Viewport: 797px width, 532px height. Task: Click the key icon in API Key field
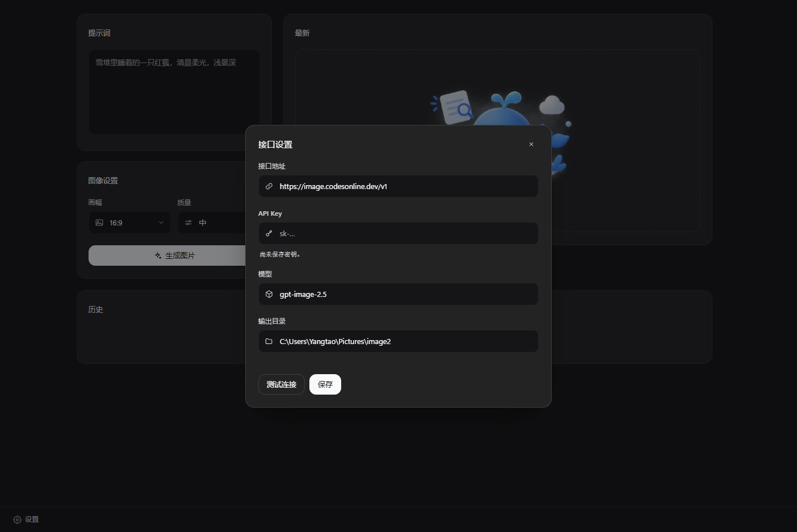269,233
